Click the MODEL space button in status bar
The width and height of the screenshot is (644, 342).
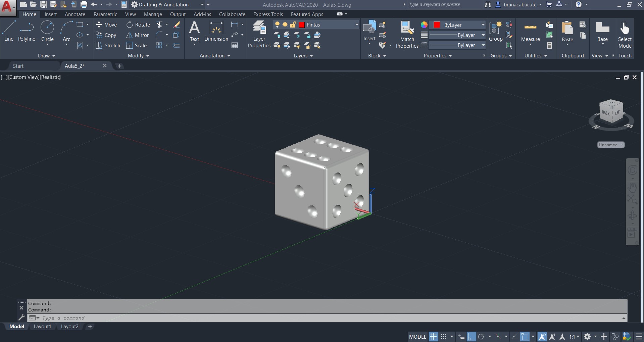click(x=417, y=337)
